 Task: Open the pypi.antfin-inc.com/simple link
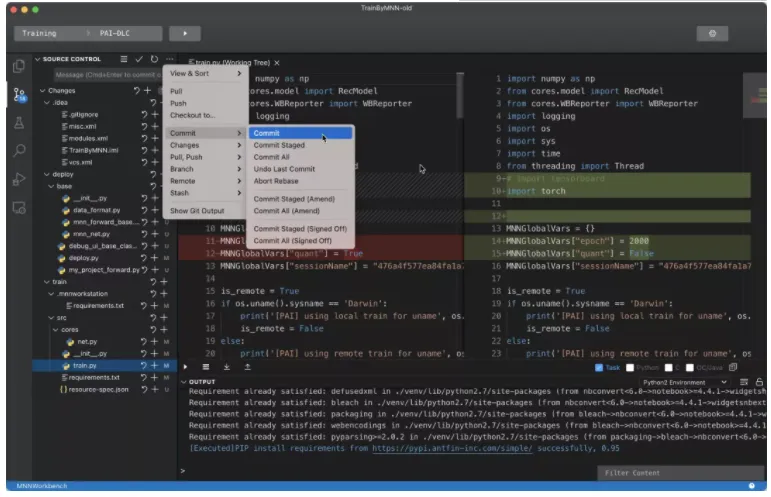(x=452, y=448)
